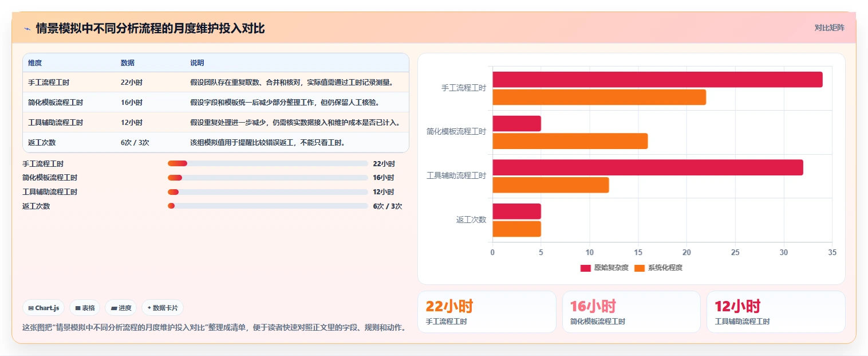Click the orange chart bar for 简化模板流程工时
Screen dimensions: 868x356
pos(570,141)
